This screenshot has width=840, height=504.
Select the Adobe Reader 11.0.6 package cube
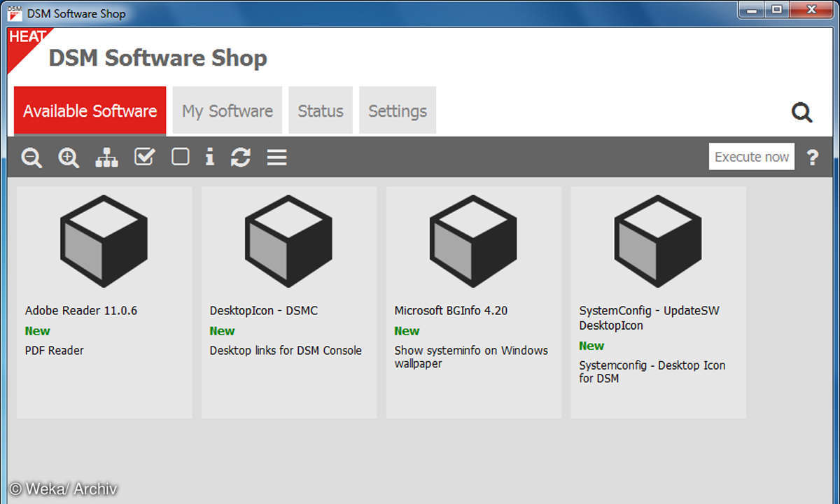point(104,241)
